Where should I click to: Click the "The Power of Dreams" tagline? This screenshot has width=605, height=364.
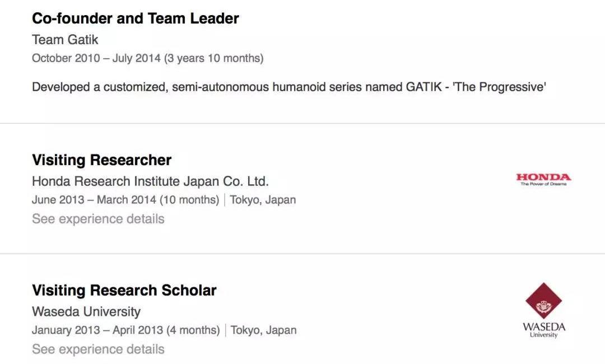click(543, 184)
